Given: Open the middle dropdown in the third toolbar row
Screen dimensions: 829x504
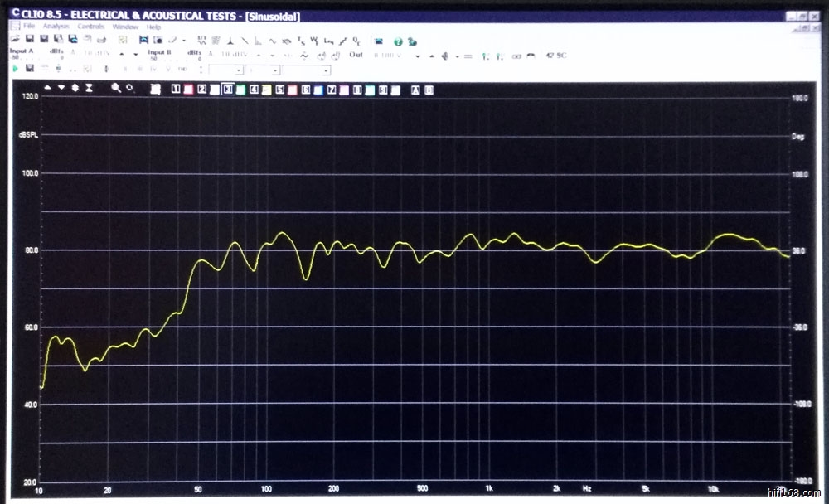Looking at the screenshot, I should 274,70.
